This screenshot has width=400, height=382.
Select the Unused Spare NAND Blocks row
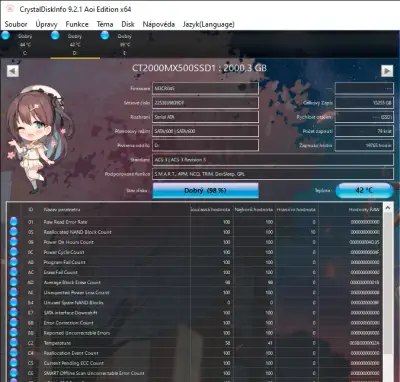(195, 302)
